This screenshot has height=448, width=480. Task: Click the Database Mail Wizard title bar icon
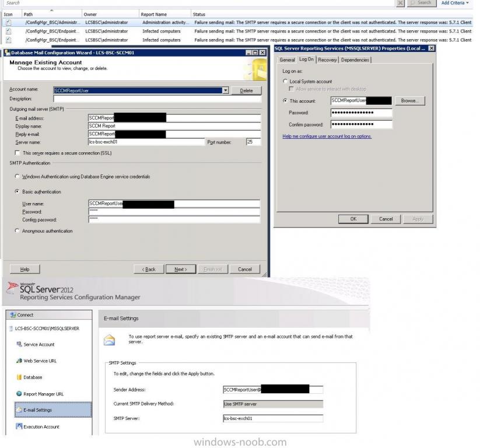(x=8, y=52)
